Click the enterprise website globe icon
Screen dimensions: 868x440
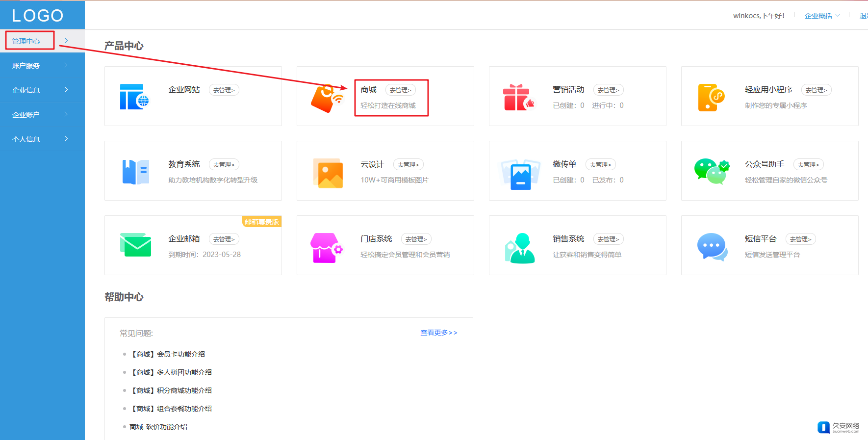point(134,97)
